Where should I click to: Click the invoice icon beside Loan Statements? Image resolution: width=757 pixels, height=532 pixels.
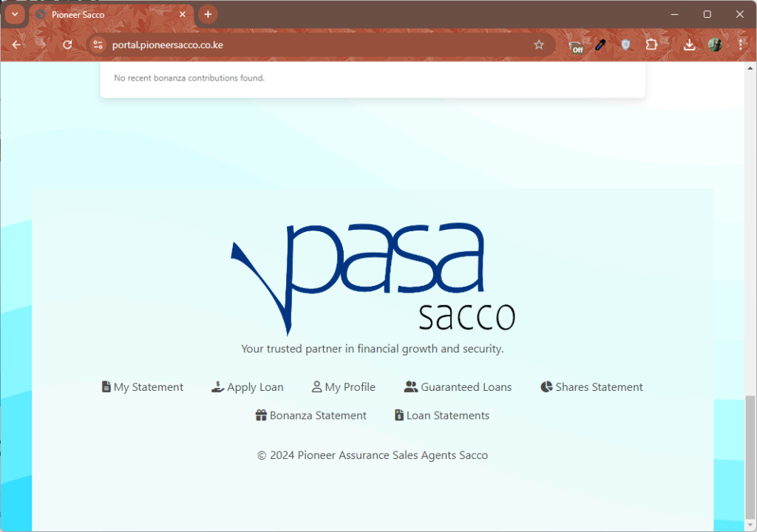tap(399, 415)
